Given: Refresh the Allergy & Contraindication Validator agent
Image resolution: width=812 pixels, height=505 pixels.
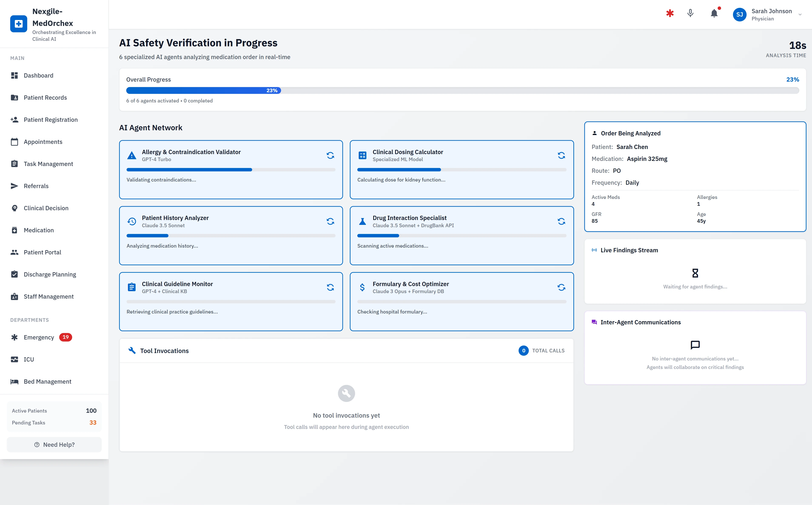Looking at the screenshot, I should pyautogui.click(x=330, y=155).
